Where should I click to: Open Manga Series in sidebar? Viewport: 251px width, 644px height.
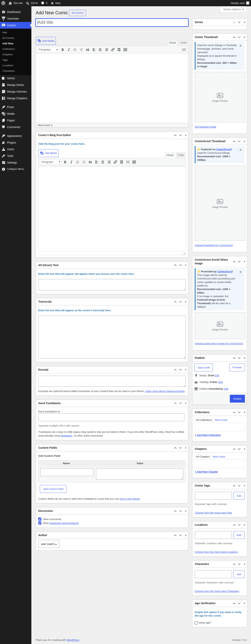click(x=15, y=85)
